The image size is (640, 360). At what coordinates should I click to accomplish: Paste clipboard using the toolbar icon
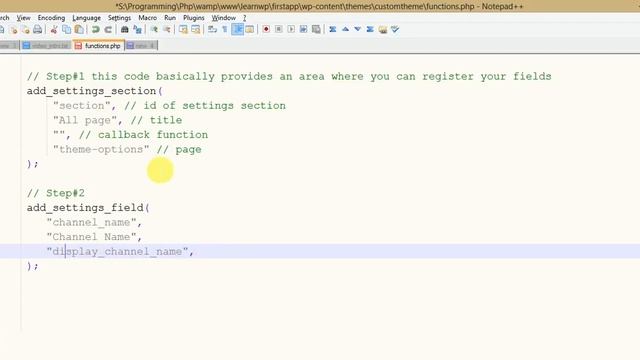click(x=79, y=29)
